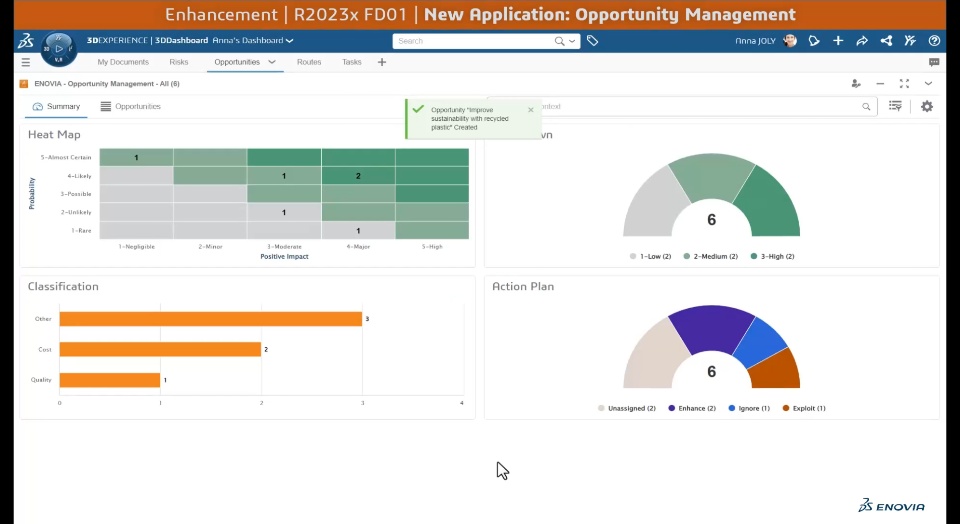Click the 3DS logo in top left
960x524 pixels.
pyautogui.click(x=26, y=41)
